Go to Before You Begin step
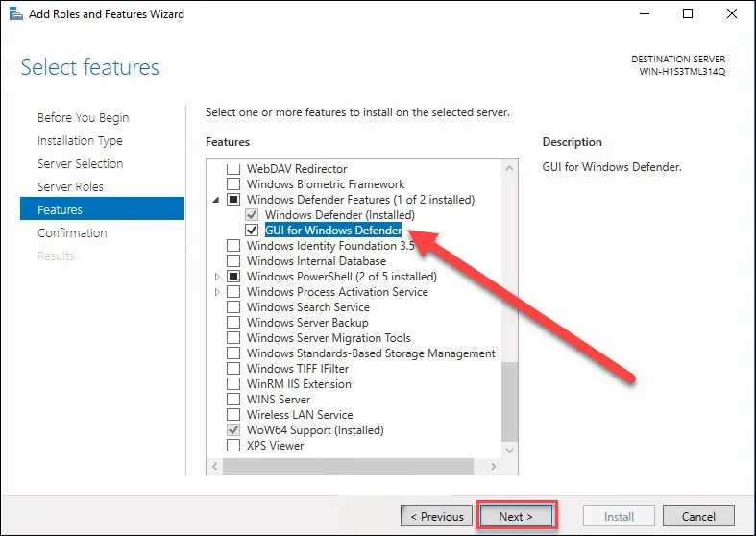Viewport: 756px width, 536px height. click(84, 117)
